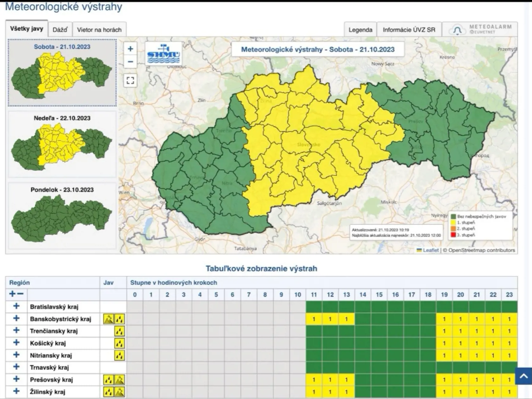Image resolution: width=532 pixels, height=399 pixels.
Task: Click Trenčiansky kraj level cell at hour 19
Action: pos(444,331)
